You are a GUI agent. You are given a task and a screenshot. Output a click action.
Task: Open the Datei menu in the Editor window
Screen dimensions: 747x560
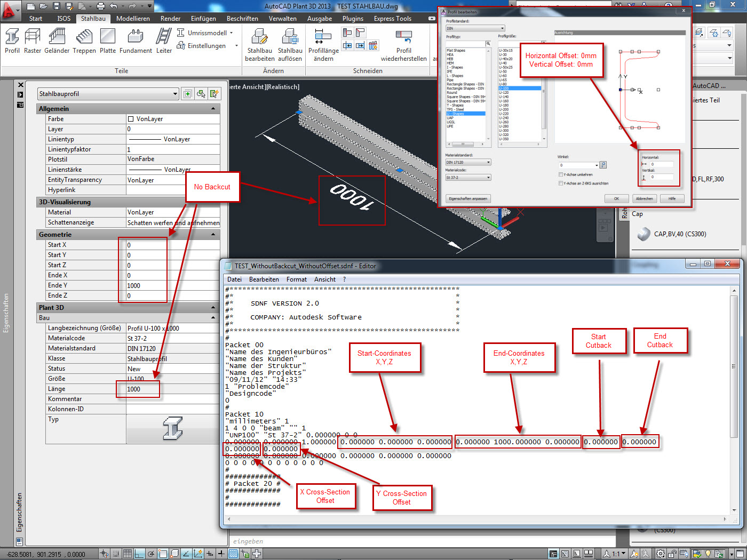click(x=234, y=279)
